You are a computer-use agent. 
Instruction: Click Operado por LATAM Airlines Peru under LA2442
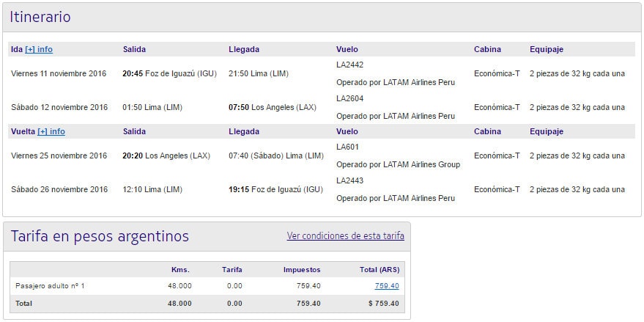coord(396,82)
